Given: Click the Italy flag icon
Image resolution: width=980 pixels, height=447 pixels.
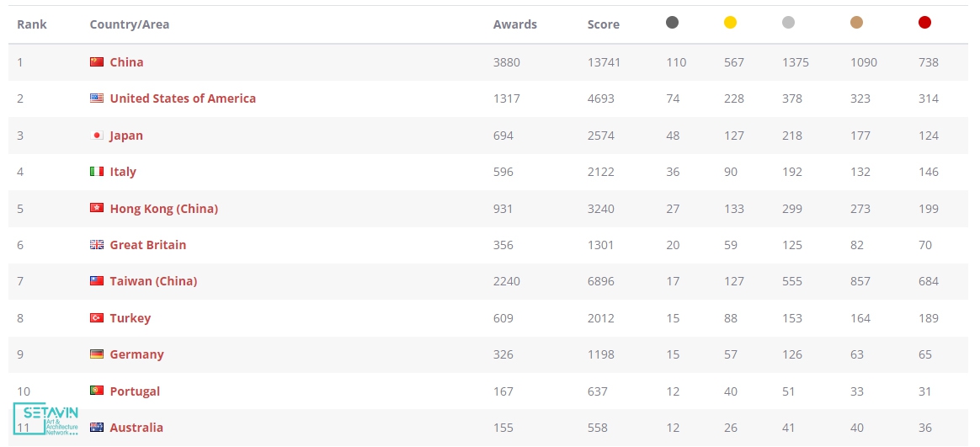Looking at the screenshot, I should (x=97, y=172).
